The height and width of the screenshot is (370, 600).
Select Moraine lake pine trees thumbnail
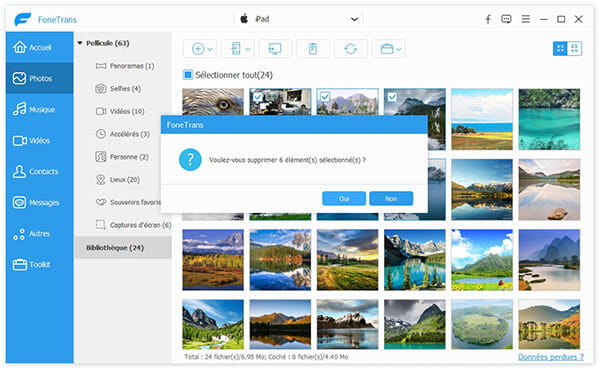[414, 260]
